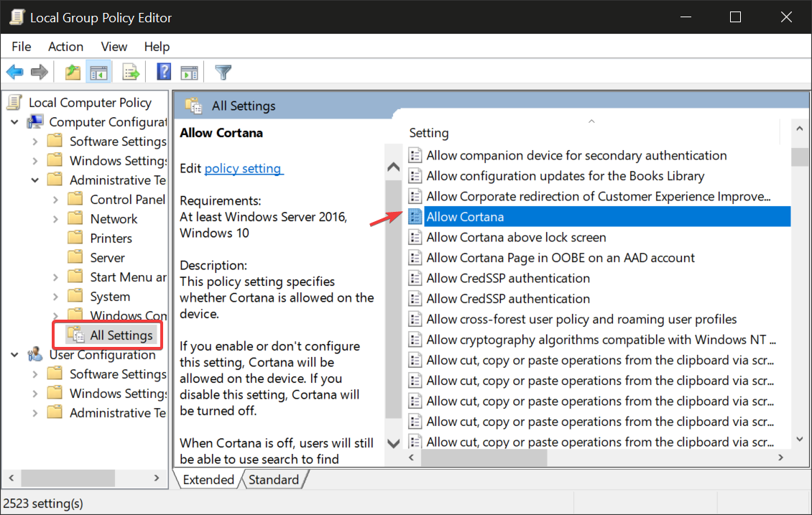Open the policy setting link

click(243, 168)
